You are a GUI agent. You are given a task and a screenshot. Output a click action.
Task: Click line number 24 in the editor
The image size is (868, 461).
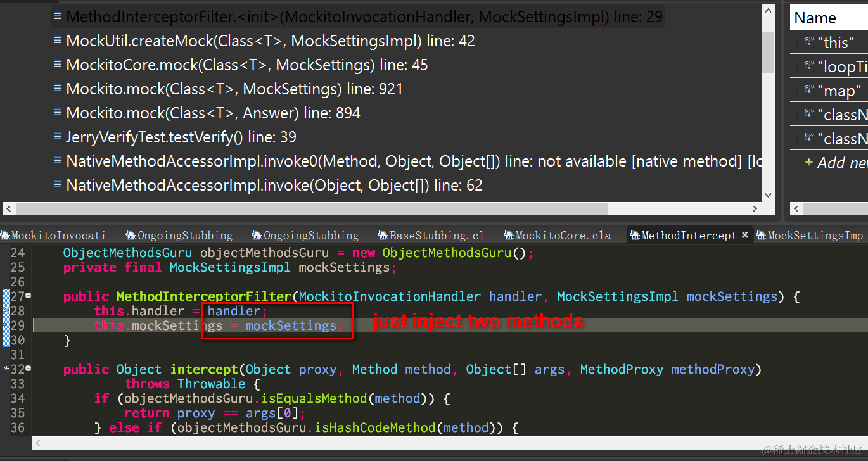click(x=17, y=253)
